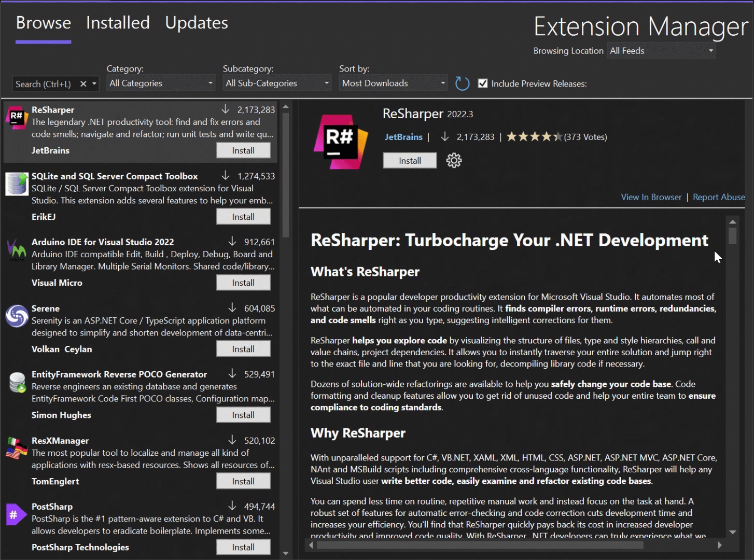Install ReSharper from the list row
Viewport: 754px width, 560px height.
(243, 150)
